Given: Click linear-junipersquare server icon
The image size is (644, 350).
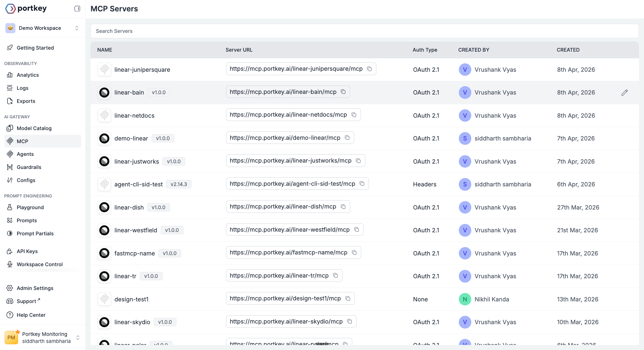Looking at the screenshot, I should click(104, 69).
